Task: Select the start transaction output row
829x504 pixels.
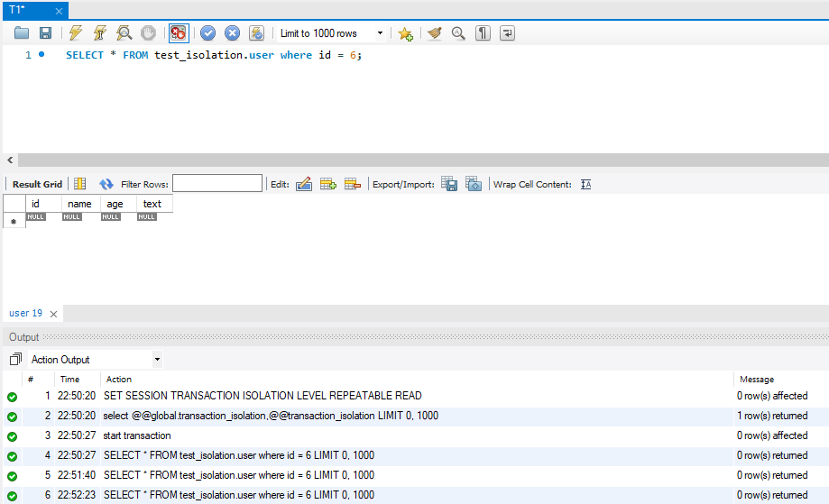Action: (416, 435)
